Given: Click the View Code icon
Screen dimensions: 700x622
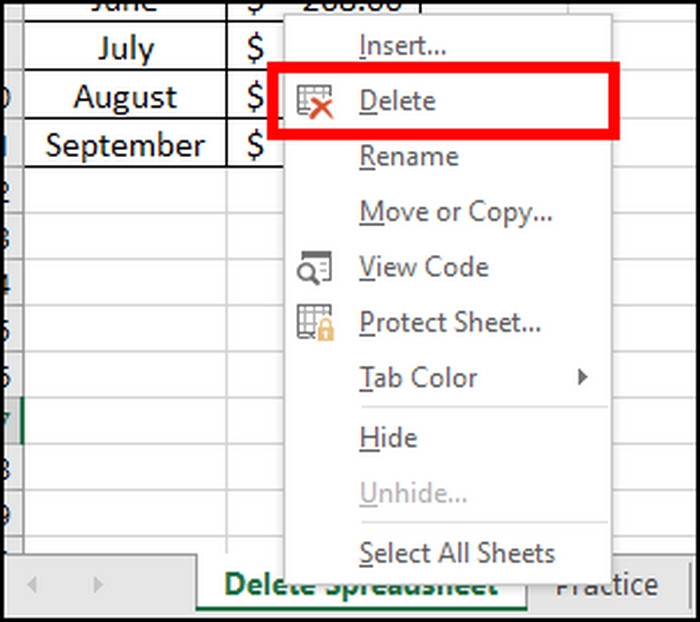Looking at the screenshot, I should pos(315,267).
